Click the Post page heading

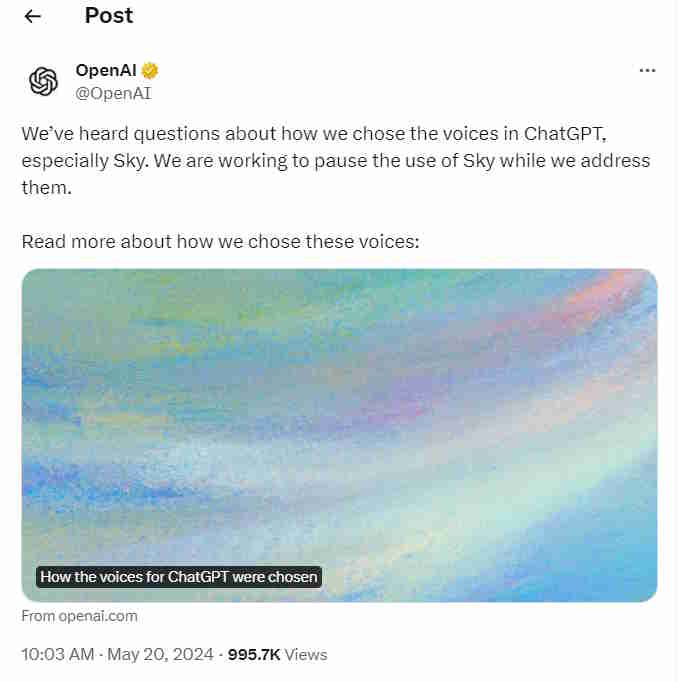109,16
